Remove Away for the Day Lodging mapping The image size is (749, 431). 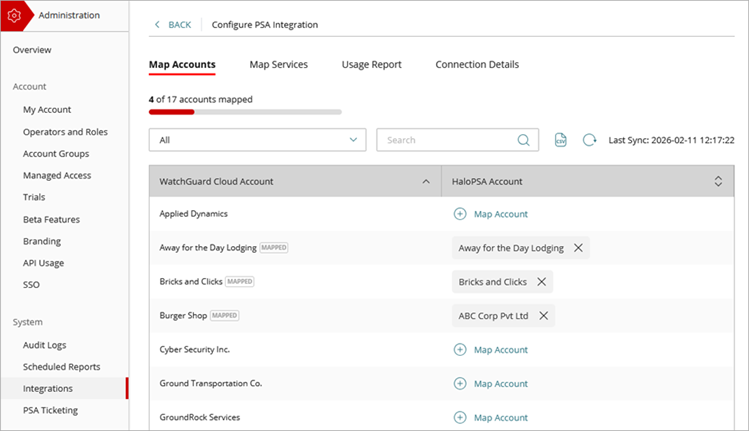(578, 248)
